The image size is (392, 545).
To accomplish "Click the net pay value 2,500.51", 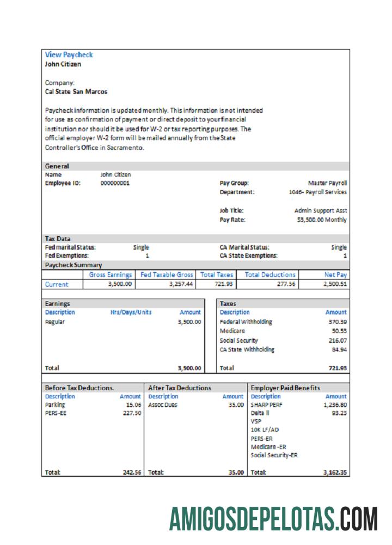I will pyautogui.click(x=334, y=284).
